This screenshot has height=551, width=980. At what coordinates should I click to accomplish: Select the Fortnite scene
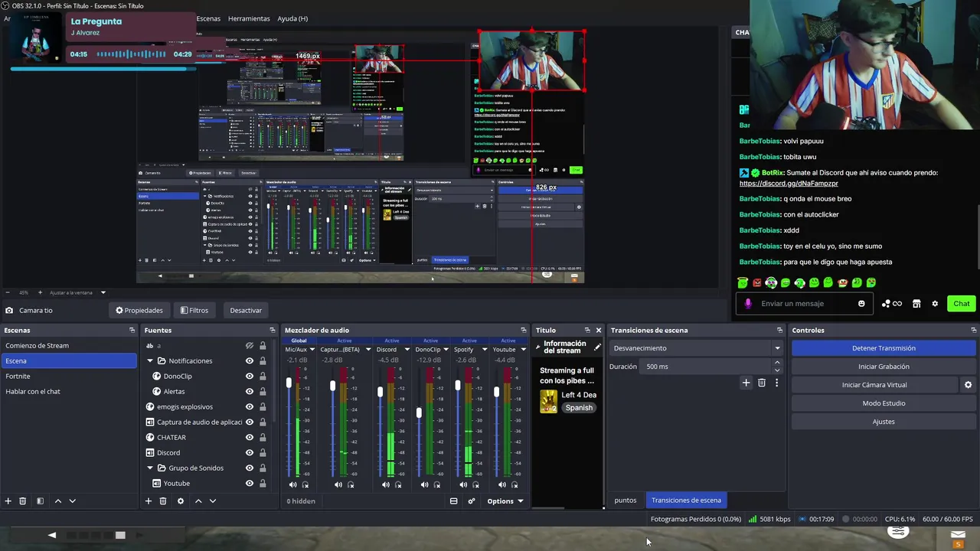click(69, 377)
